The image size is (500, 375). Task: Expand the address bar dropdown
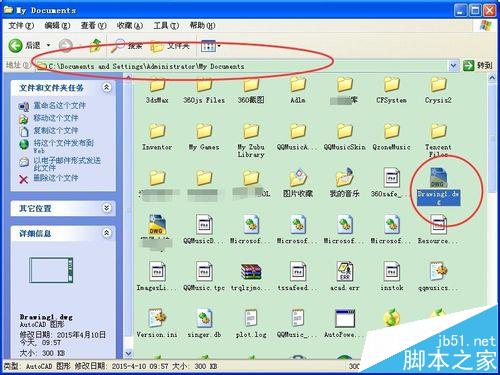click(453, 66)
